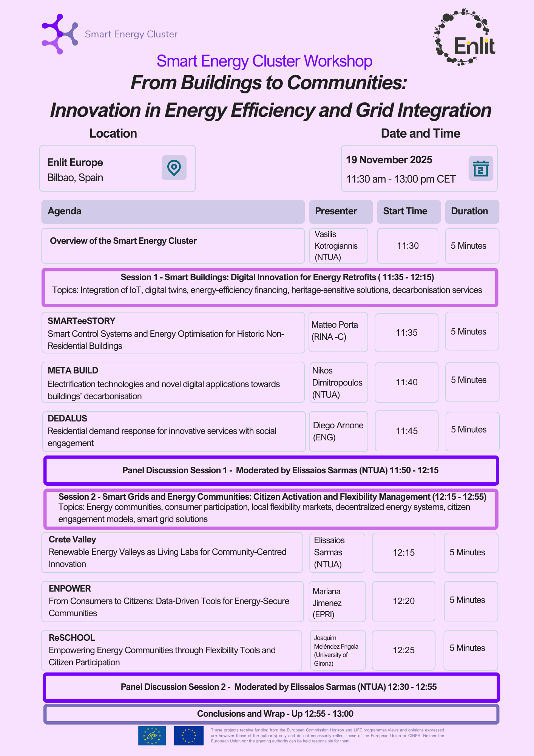
Task: Click the Smart Energy Cluster logo icon
Action: (60, 34)
